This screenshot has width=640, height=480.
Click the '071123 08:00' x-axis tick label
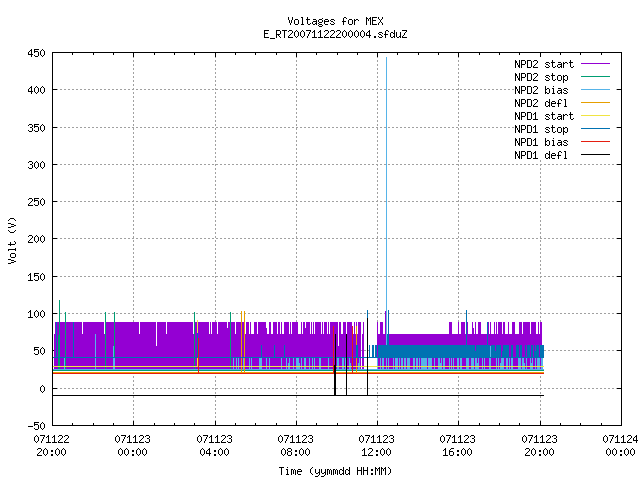(295, 446)
